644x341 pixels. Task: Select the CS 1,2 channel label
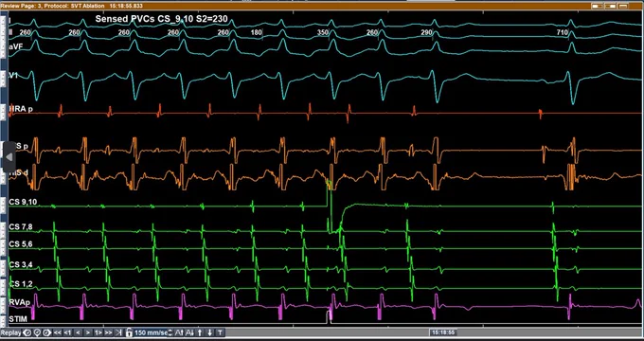coord(21,284)
